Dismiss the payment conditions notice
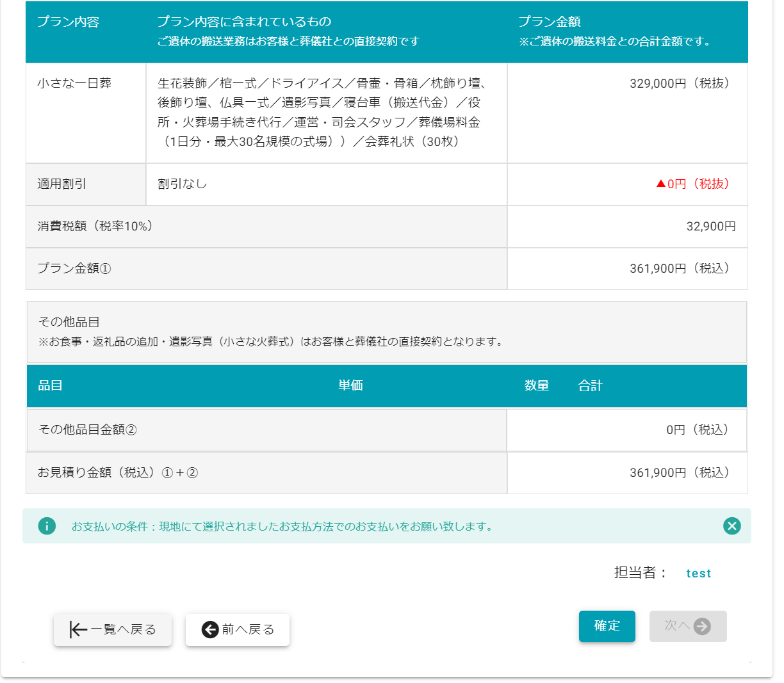The image size is (784, 683). click(x=731, y=526)
